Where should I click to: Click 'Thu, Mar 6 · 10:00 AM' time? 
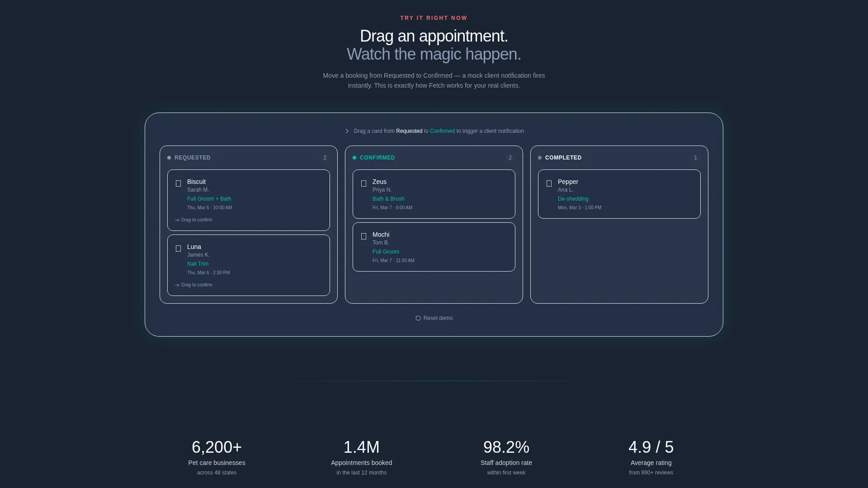(x=210, y=208)
